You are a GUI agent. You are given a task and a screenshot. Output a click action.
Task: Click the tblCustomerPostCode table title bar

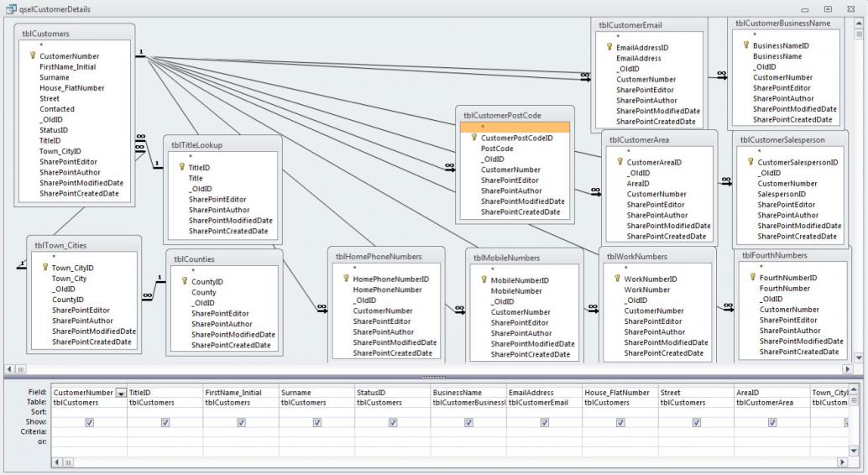[515, 115]
